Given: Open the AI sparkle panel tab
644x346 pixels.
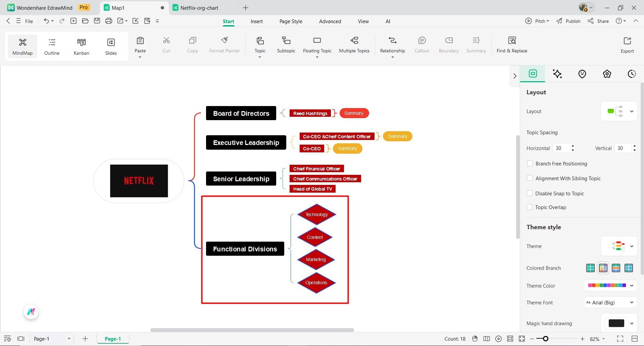Looking at the screenshot, I should pos(557,74).
